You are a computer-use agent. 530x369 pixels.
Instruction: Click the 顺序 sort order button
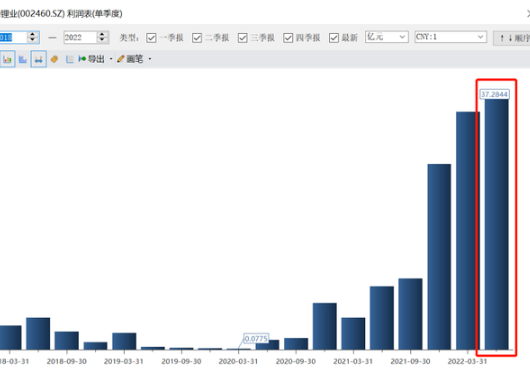(x=512, y=38)
